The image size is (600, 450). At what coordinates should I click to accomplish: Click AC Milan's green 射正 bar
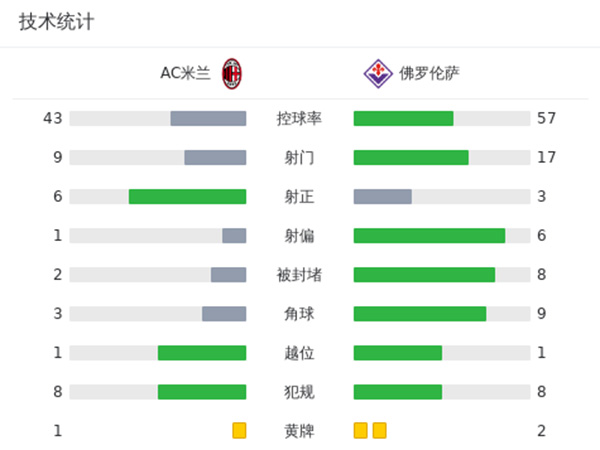[x=187, y=196]
